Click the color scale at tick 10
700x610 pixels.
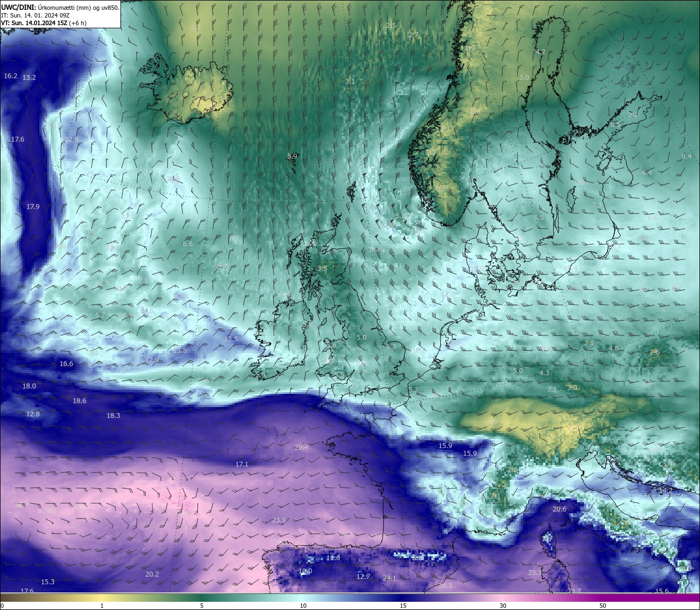302,606
